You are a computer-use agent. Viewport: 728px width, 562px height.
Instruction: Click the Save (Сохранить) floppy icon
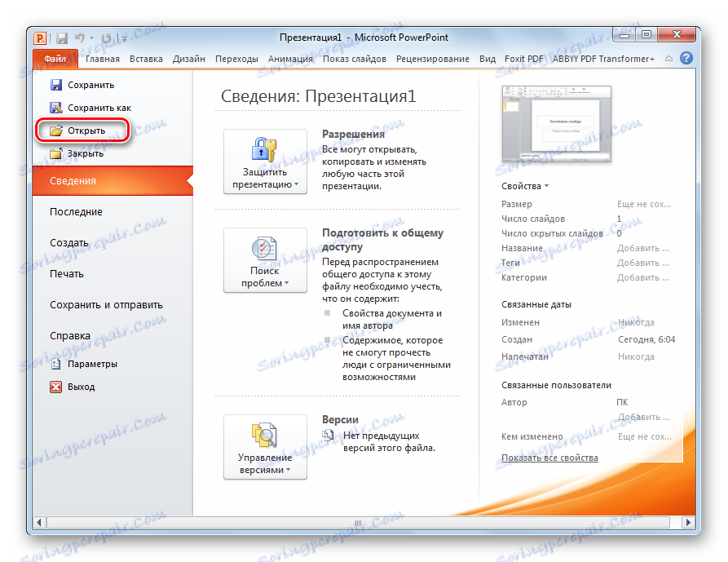55,85
